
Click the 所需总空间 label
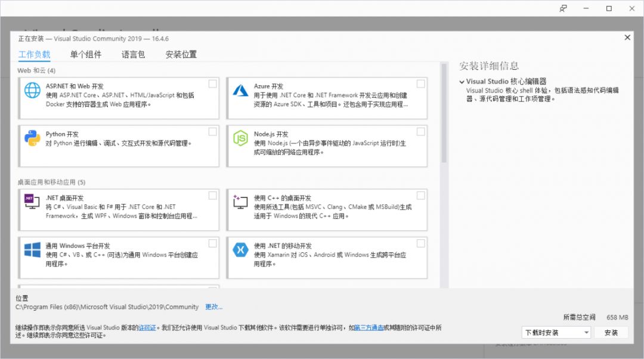coord(579,317)
